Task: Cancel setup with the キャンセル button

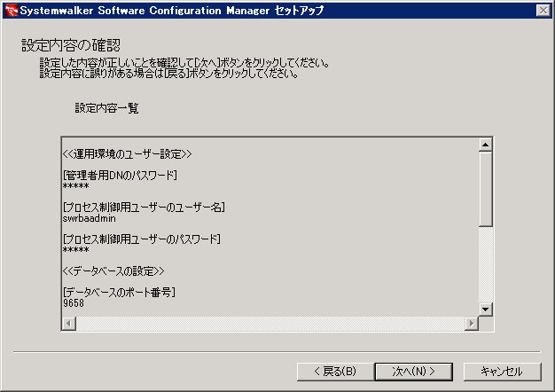Action: click(x=502, y=372)
